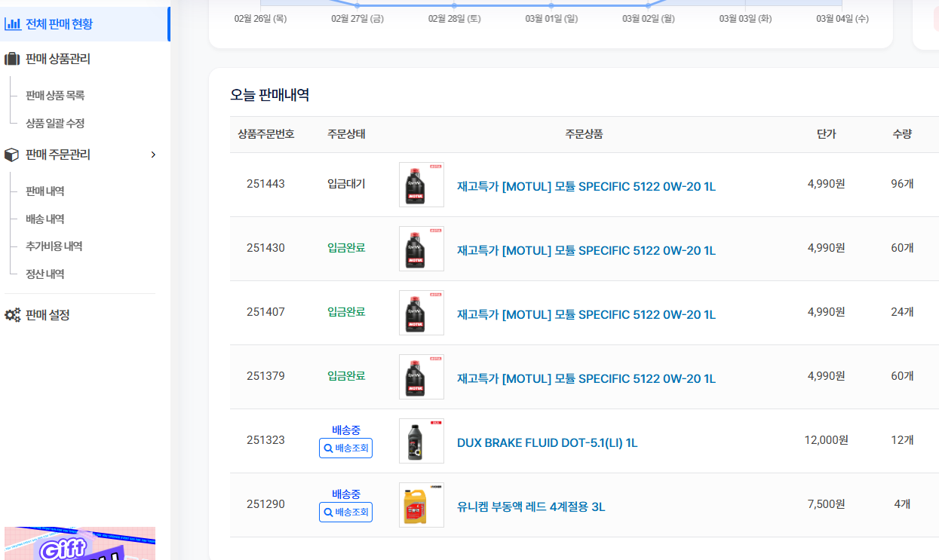
Task: Open 정산 내역 sidebar entry
Action: pyautogui.click(x=45, y=274)
